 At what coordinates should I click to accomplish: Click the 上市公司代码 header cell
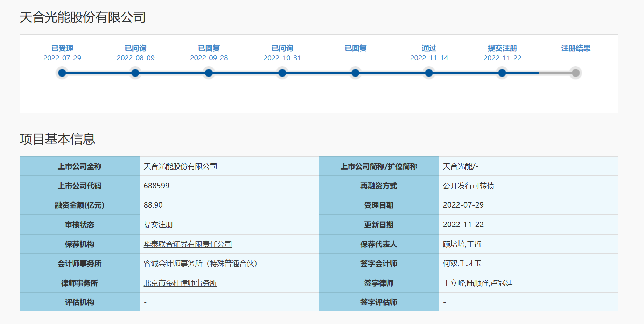(80, 186)
